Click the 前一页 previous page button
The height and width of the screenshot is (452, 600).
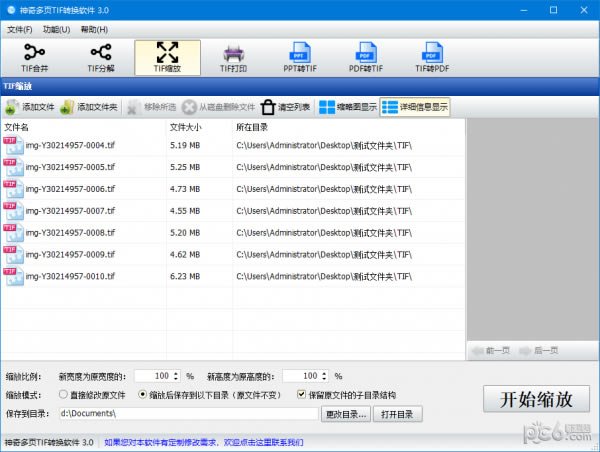[491, 350]
